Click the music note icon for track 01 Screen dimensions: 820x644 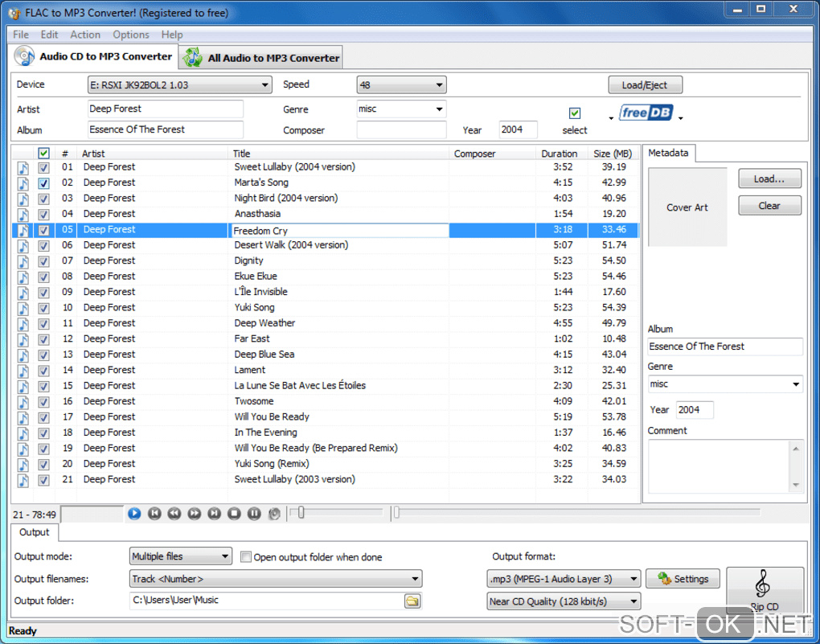point(23,168)
